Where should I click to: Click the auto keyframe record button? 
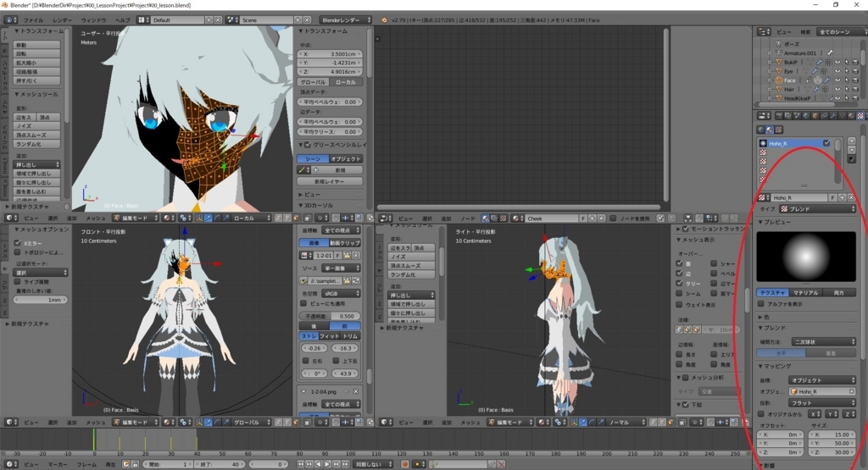pyautogui.click(x=404, y=464)
